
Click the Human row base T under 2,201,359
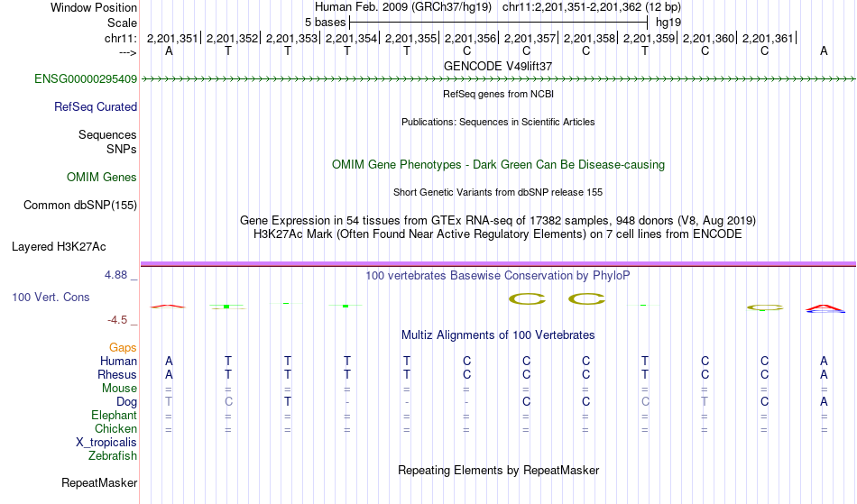[645, 361]
